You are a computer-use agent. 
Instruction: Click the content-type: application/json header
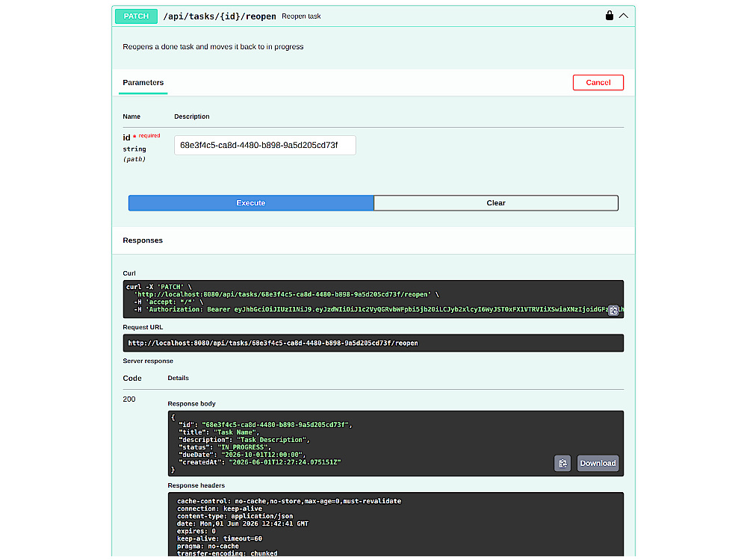pyautogui.click(x=235, y=516)
